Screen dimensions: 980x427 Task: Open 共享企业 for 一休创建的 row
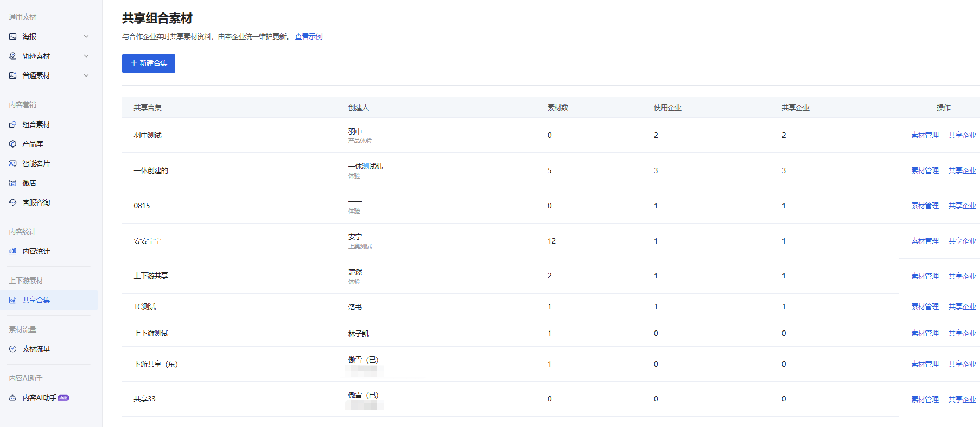962,170
